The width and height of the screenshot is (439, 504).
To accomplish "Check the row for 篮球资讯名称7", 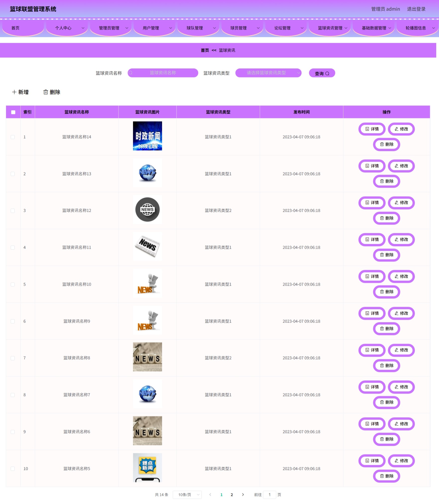I will 13,395.
